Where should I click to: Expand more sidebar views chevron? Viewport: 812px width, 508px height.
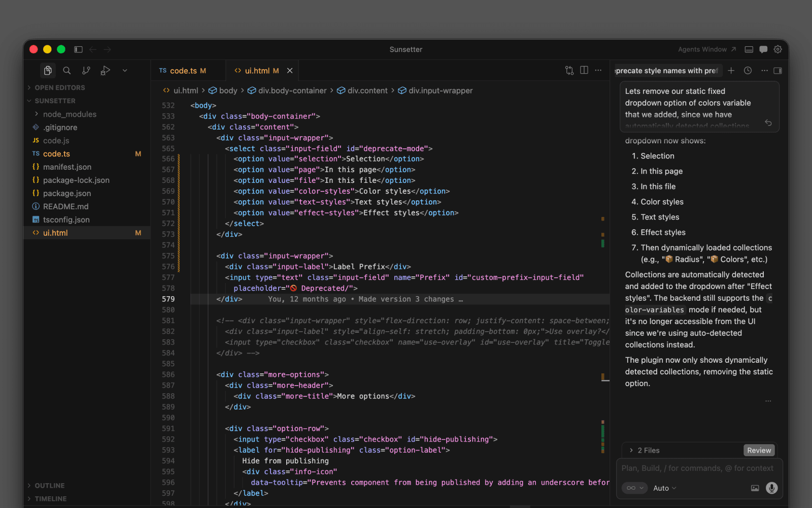pyautogui.click(x=125, y=71)
